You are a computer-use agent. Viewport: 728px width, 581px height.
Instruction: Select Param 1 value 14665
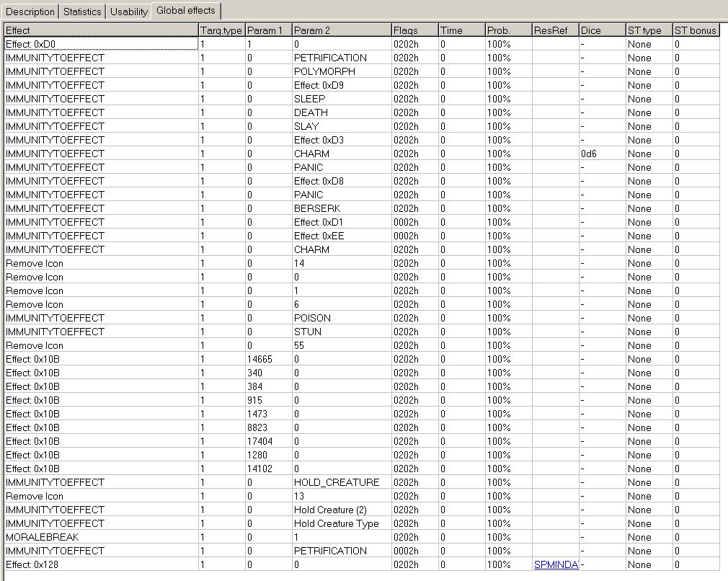(x=269, y=360)
